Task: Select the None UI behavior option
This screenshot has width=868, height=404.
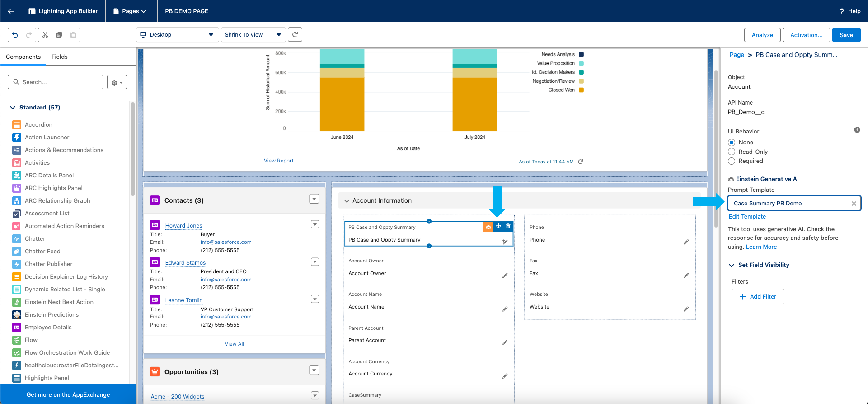Action: coord(732,143)
